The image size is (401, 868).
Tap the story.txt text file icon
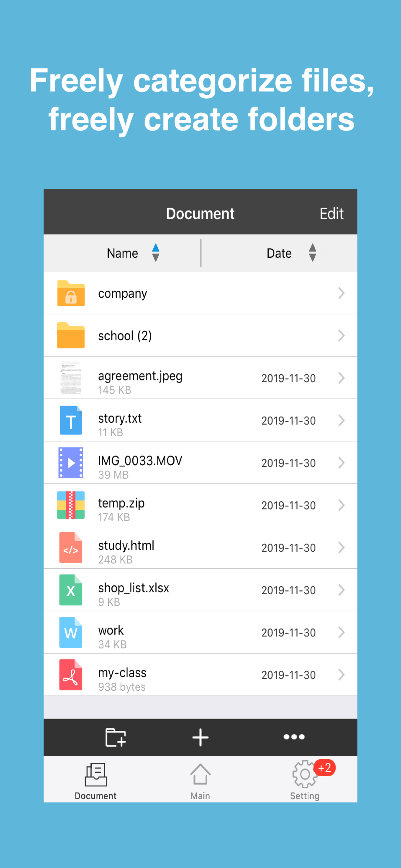(x=71, y=420)
